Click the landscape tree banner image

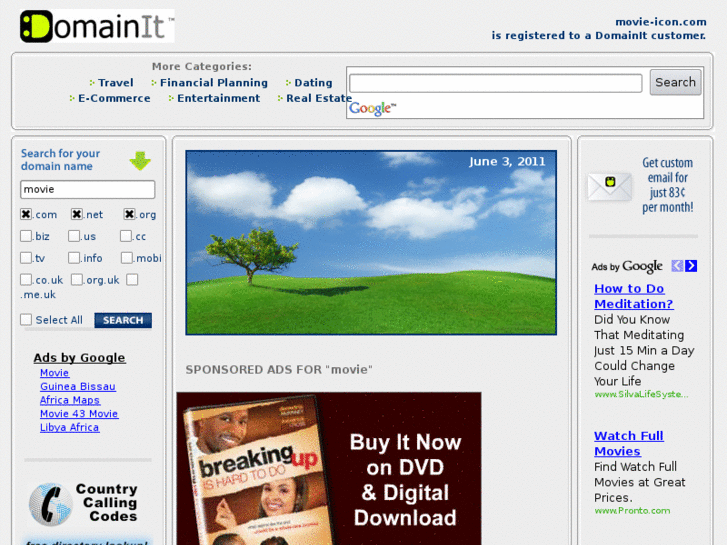371,242
